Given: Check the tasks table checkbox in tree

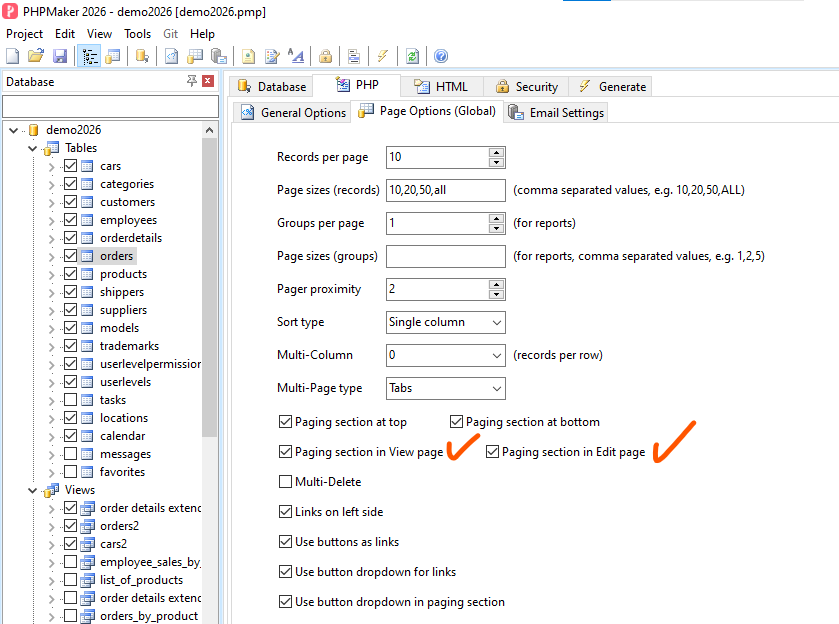Looking at the screenshot, I should (70, 400).
